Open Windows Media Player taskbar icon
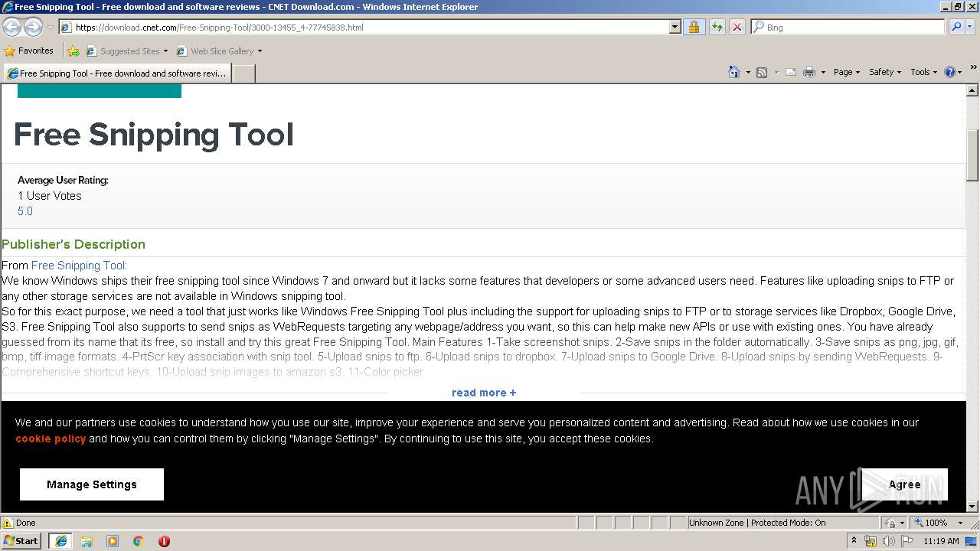980x551 pixels. (113, 541)
